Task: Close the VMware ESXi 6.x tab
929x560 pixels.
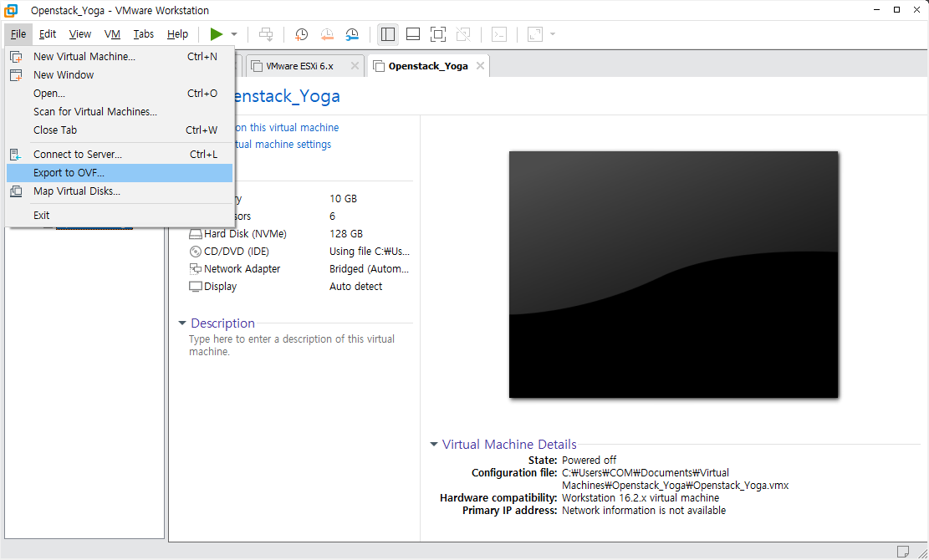Action: [355, 66]
